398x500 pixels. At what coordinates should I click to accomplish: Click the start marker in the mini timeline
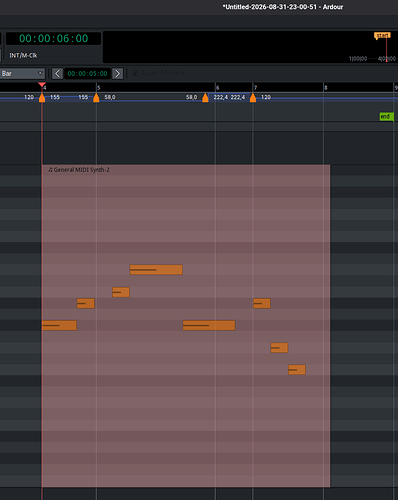click(x=382, y=35)
